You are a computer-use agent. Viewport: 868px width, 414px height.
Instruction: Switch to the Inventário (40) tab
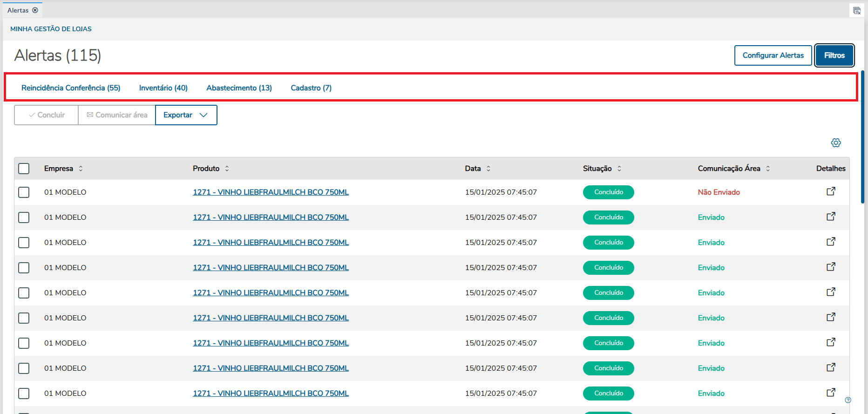[x=163, y=88]
